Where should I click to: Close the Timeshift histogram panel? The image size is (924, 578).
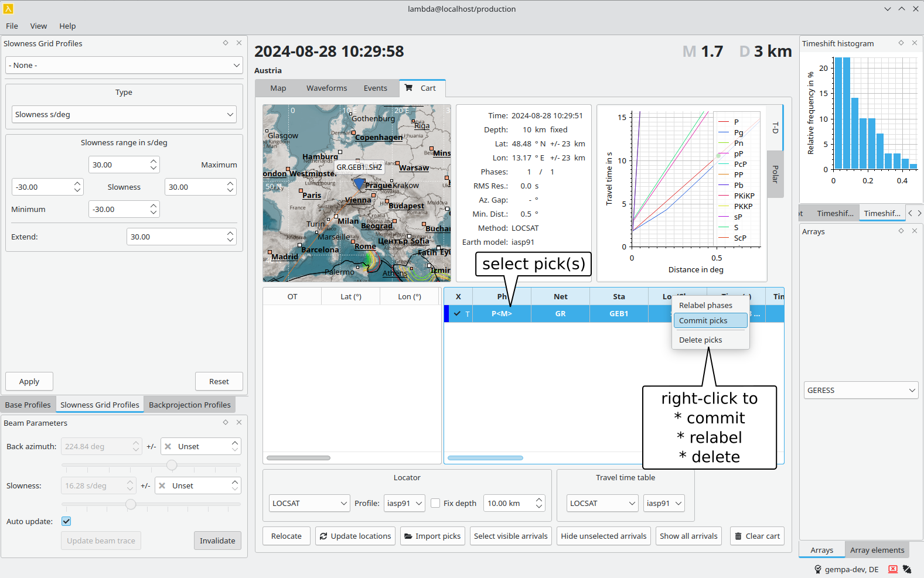pyautogui.click(x=915, y=43)
